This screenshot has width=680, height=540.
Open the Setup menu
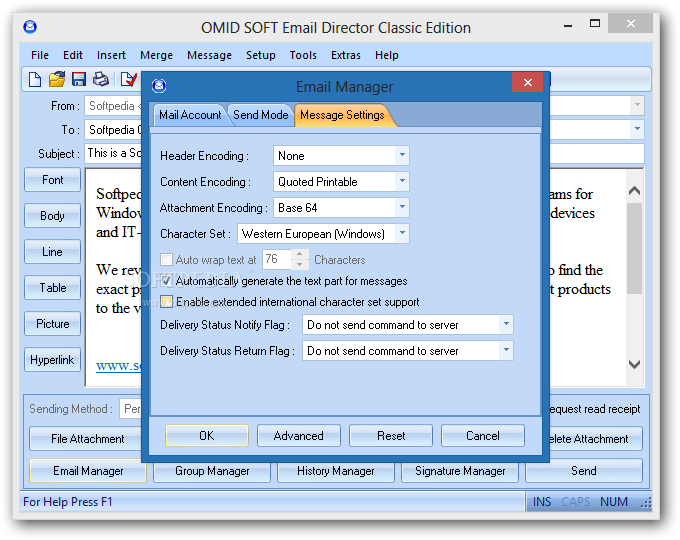[x=261, y=55]
